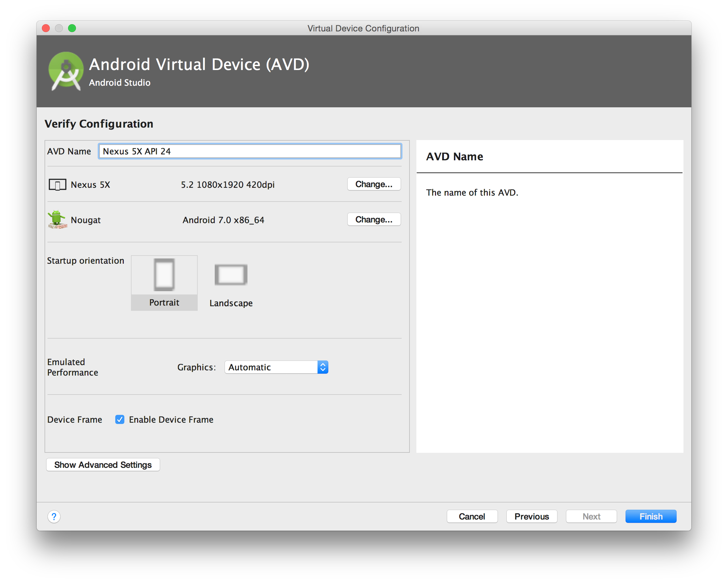Click the 'Startup orientation' label
The width and height of the screenshot is (728, 583).
pyautogui.click(x=86, y=261)
